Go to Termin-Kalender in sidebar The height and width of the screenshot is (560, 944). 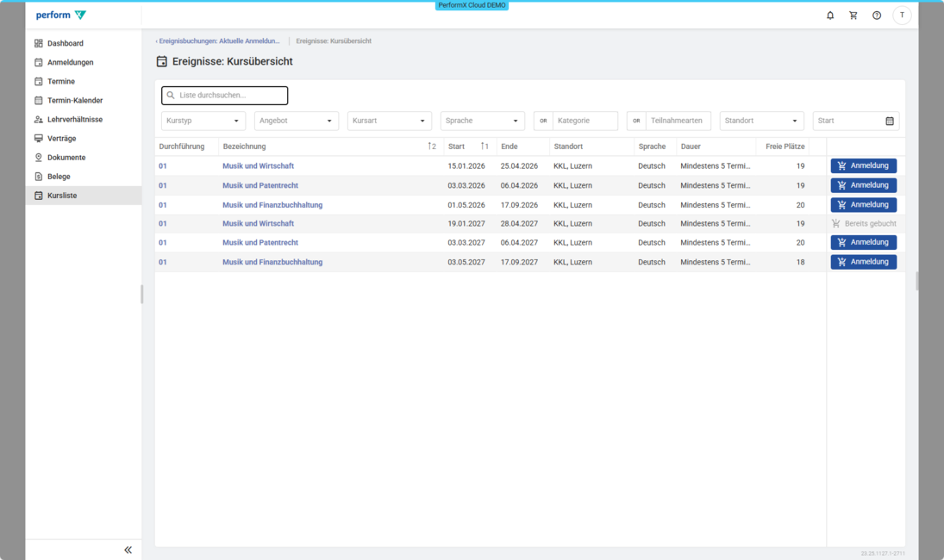[75, 101]
